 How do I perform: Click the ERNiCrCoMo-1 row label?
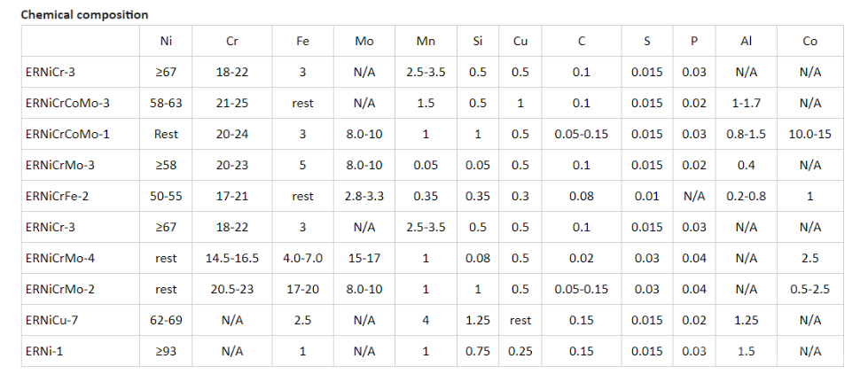click(x=68, y=134)
